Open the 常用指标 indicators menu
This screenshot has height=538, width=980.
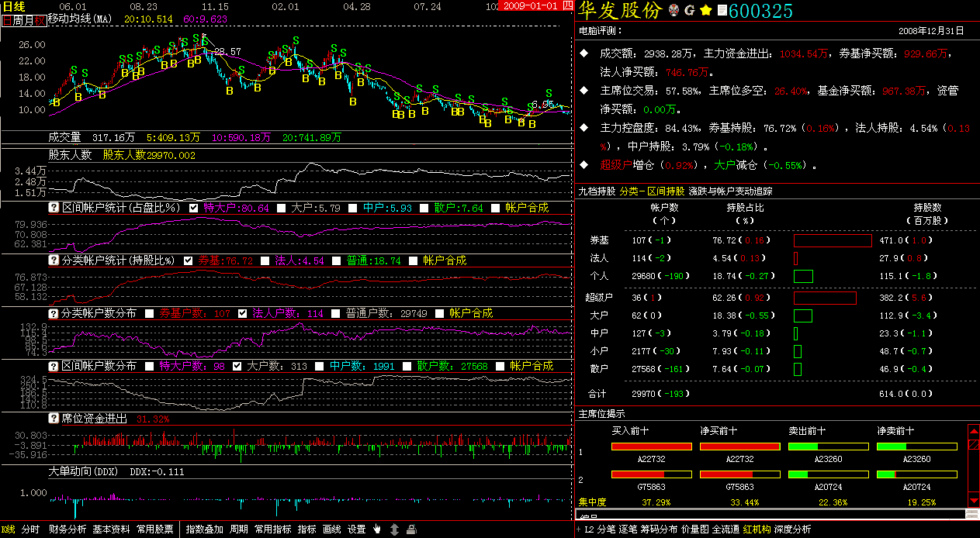tap(273, 529)
